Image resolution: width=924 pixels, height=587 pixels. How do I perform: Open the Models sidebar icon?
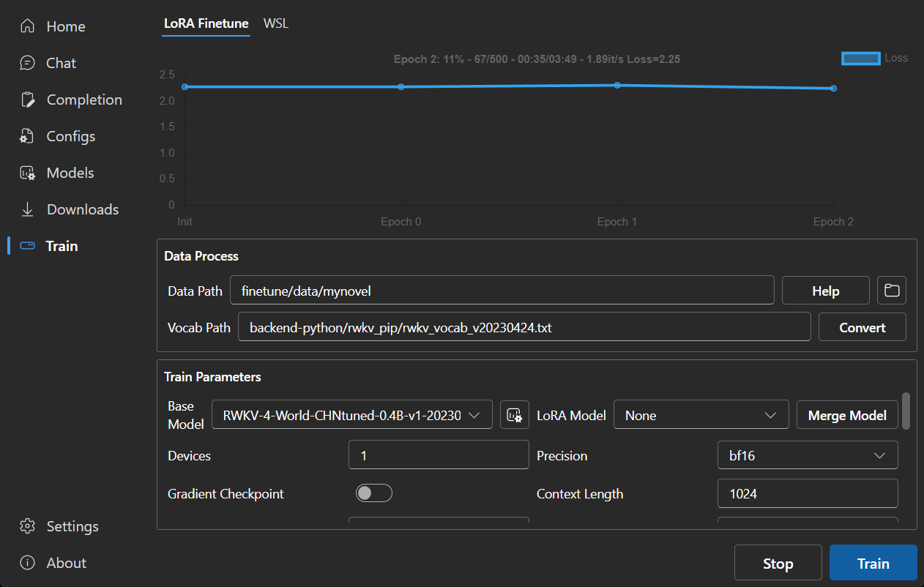28,173
